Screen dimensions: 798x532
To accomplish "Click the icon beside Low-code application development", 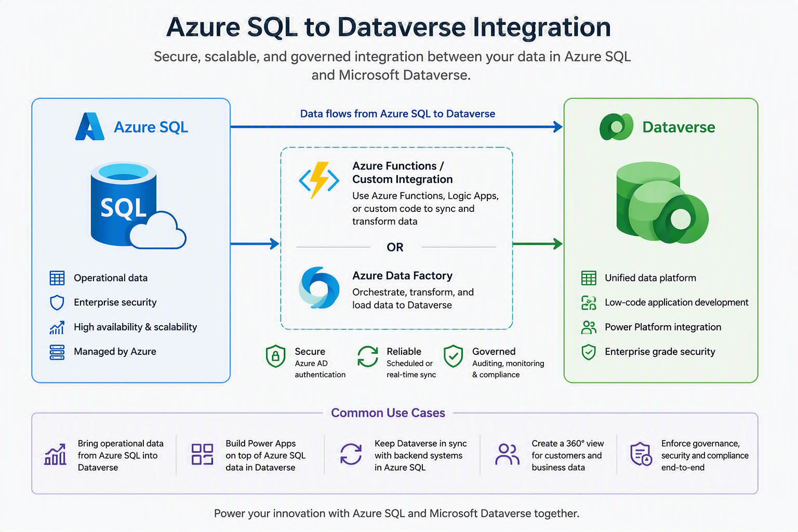I will tap(589, 302).
